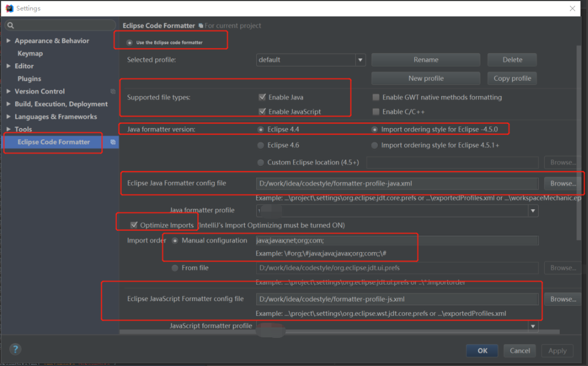Select Import ordering style for Eclipse -4.5.0
Viewport: 588px width, 366px height.
[374, 129]
